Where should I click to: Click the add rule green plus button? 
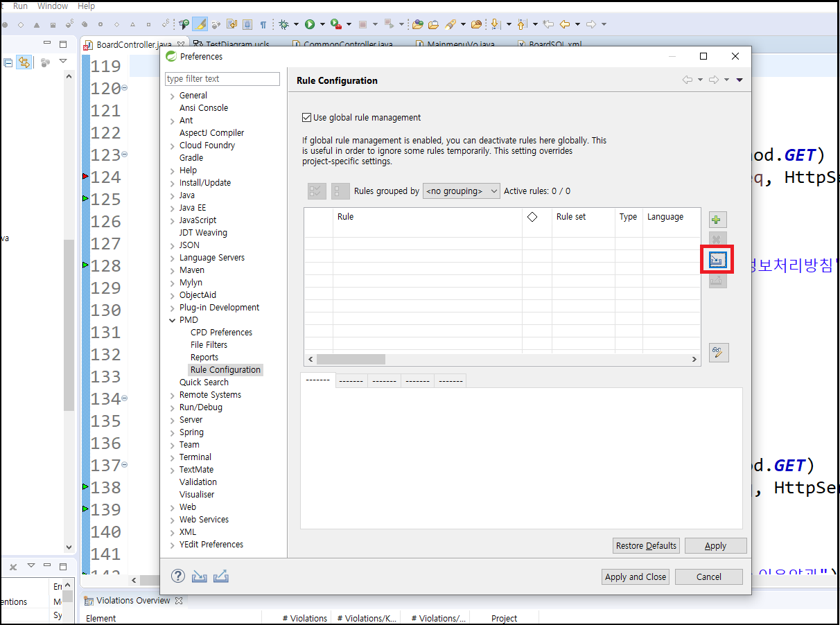[717, 220]
